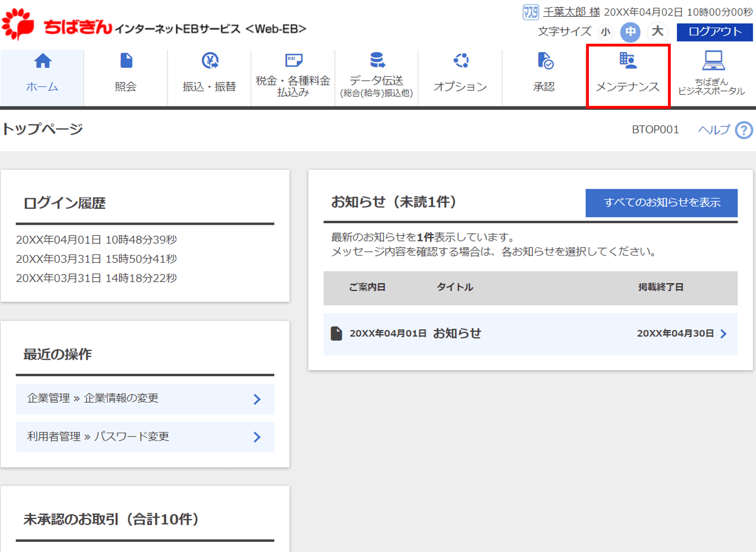Click the データ伝送 database icon
The width and height of the screenshot is (756, 552).
click(377, 60)
